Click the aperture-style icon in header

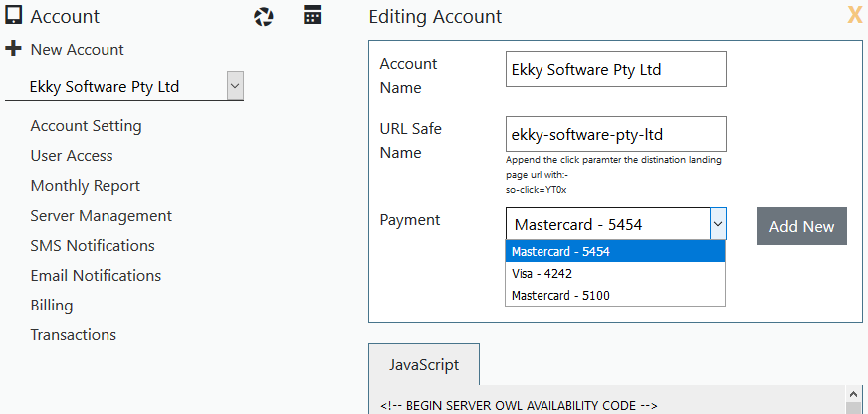pos(264,17)
